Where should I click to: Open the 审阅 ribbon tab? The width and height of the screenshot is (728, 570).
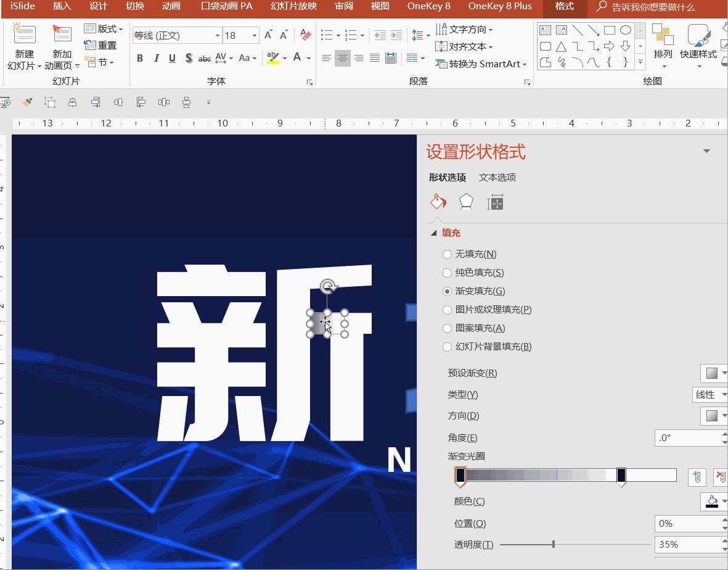coord(343,7)
